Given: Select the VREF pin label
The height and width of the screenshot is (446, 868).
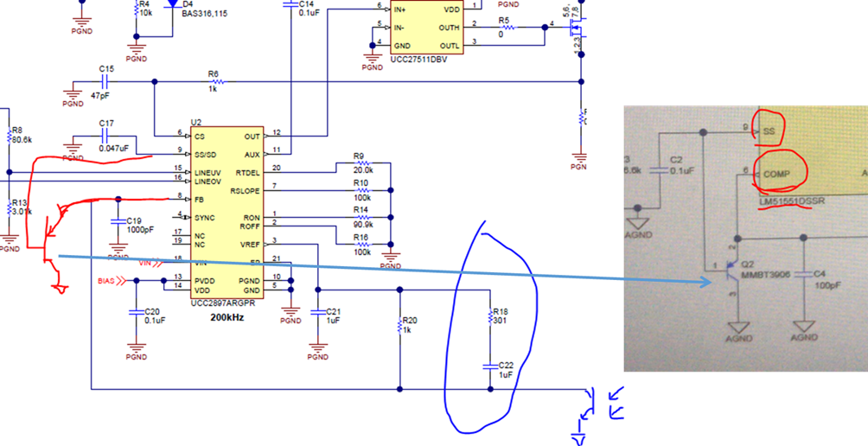Looking at the screenshot, I should click(250, 245).
